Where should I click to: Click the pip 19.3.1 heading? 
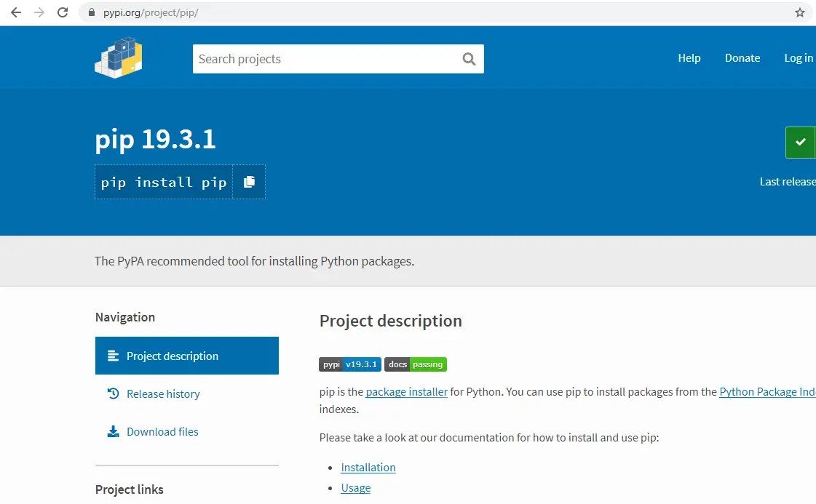[x=155, y=140]
